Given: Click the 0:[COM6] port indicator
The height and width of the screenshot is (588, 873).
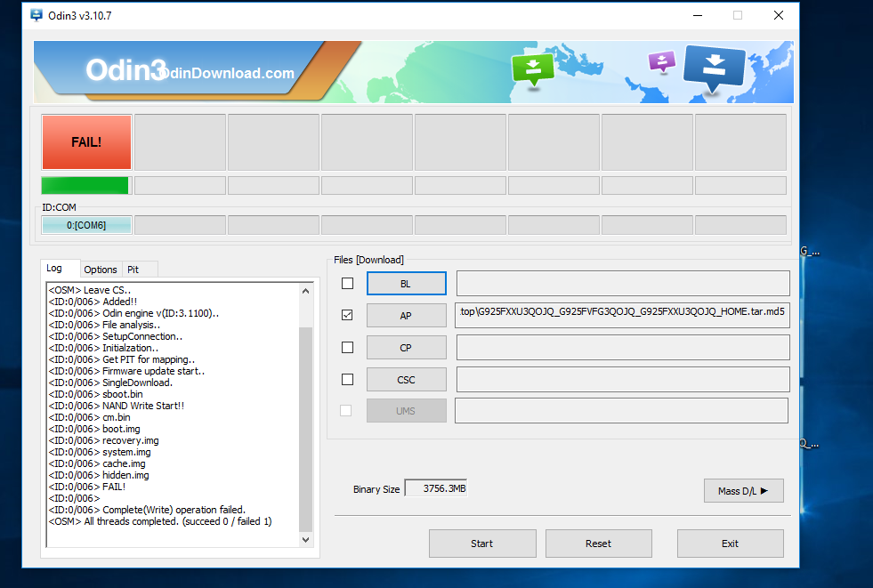Looking at the screenshot, I should 87,225.
